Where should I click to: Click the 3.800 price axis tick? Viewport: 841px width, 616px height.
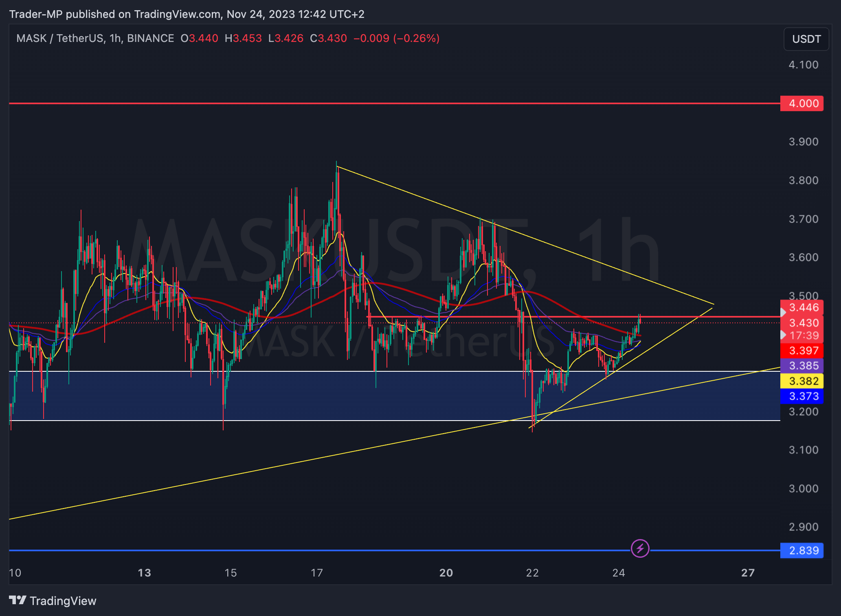click(x=803, y=180)
